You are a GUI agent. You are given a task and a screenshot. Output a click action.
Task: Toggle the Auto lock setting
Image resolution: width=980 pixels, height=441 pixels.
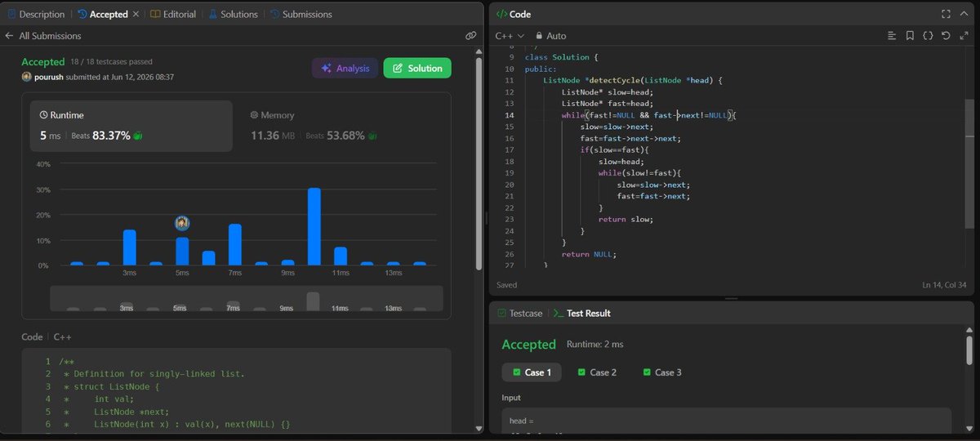click(x=550, y=36)
